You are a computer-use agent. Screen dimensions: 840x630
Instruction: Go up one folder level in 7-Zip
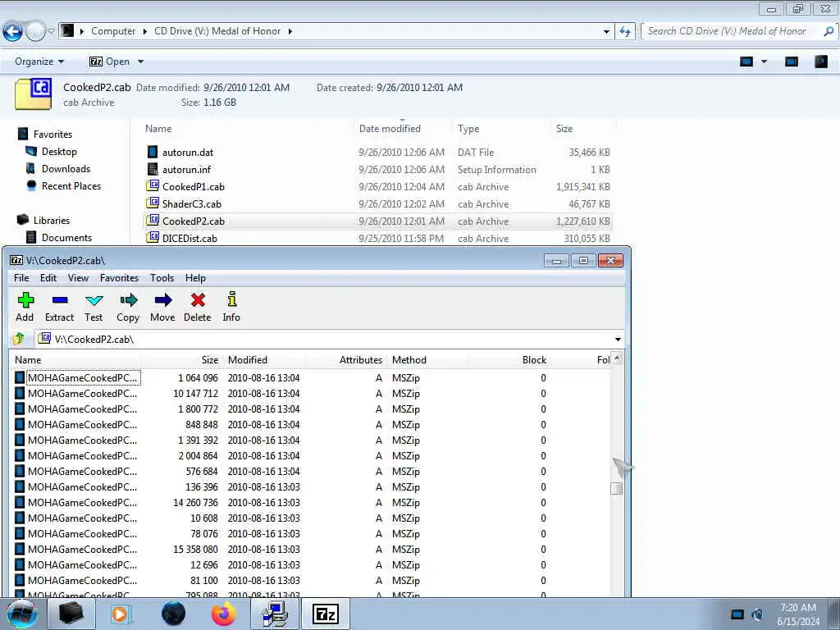(20, 339)
